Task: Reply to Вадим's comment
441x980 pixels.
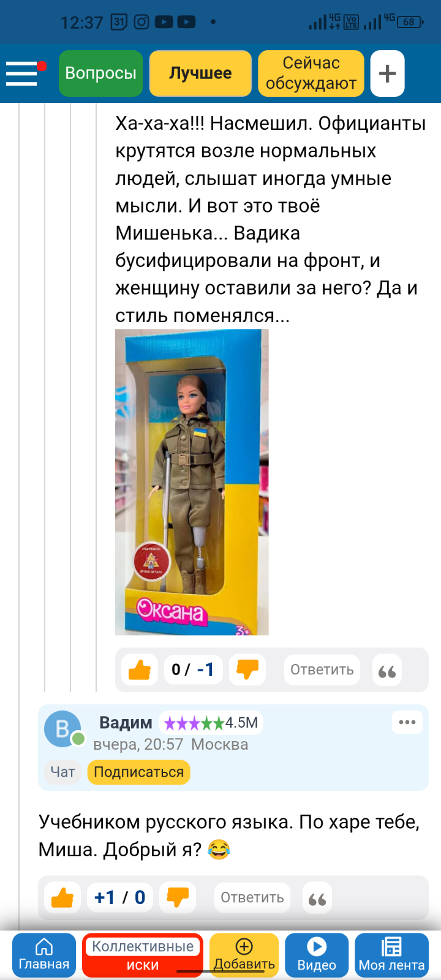Action: coord(252,897)
